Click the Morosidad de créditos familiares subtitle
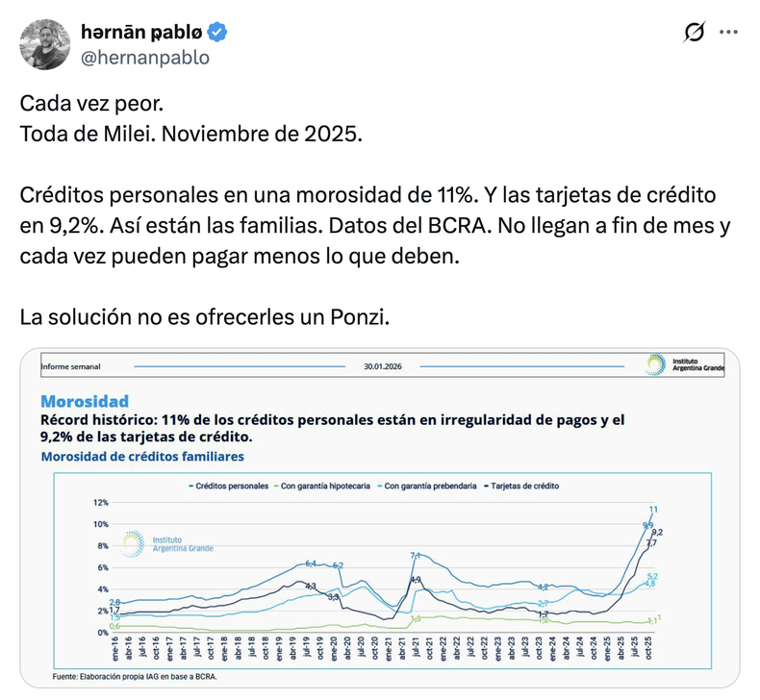Viewport: 760px width, 700px height. tap(142, 457)
